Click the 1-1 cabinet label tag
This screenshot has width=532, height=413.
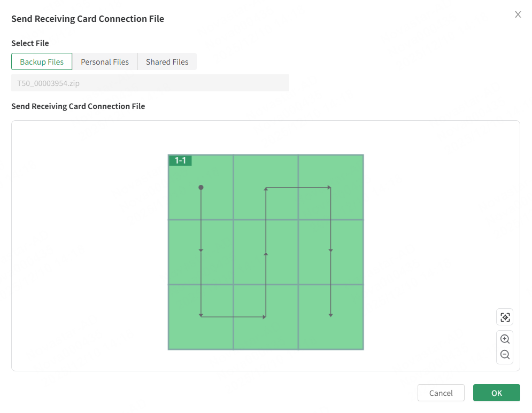(180, 160)
